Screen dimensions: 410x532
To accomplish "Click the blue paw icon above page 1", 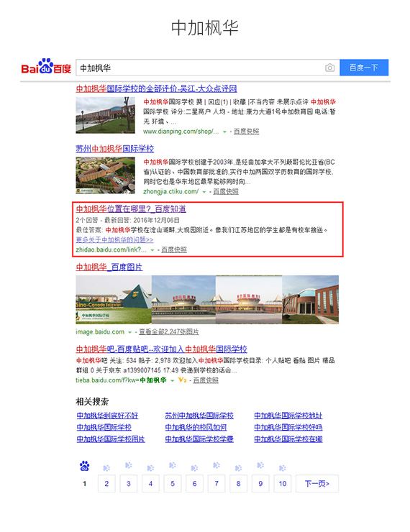I will (x=84, y=466).
